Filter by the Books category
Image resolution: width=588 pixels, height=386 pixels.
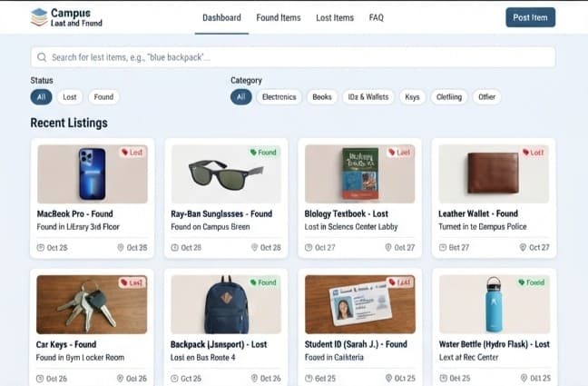(x=322, y=97)
